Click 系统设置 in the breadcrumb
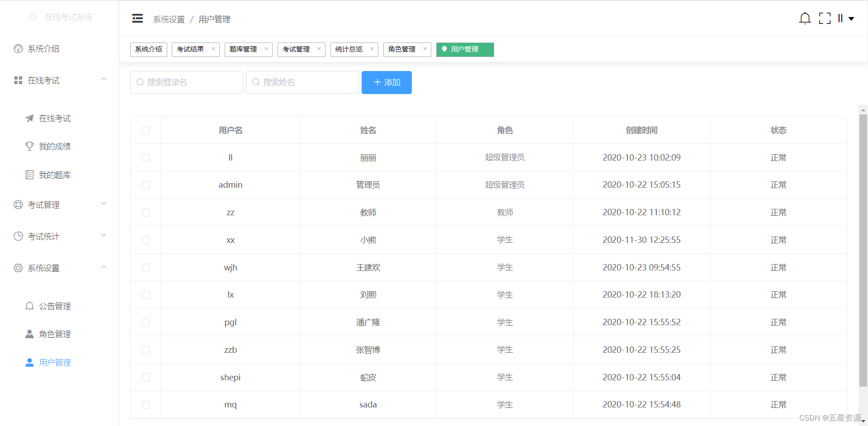 pyautogui.click(x=169, y=19)
